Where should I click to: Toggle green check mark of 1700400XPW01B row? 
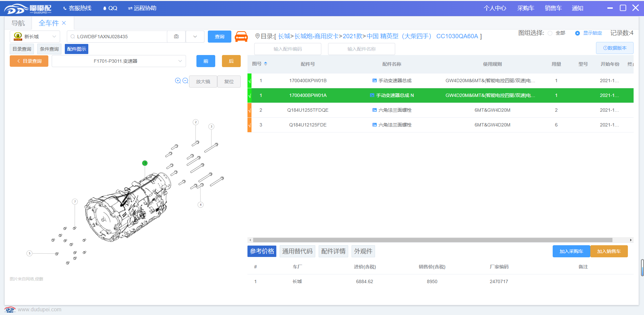click(x=249, y=81)
